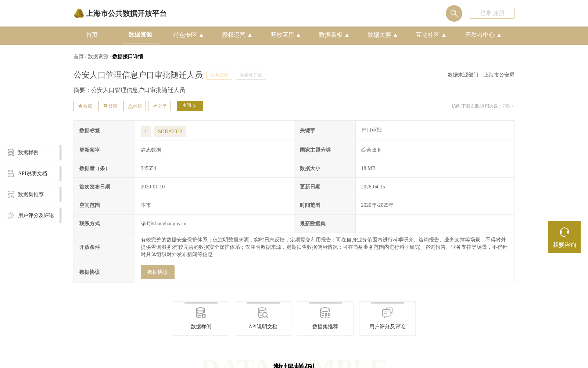Expand the 数据大赛 menu arrow

coord(395,35)
